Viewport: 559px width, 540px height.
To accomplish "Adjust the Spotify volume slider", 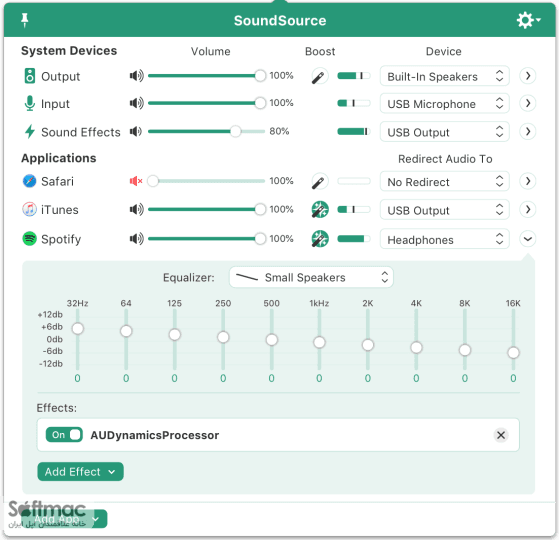I will pos(207,238).
